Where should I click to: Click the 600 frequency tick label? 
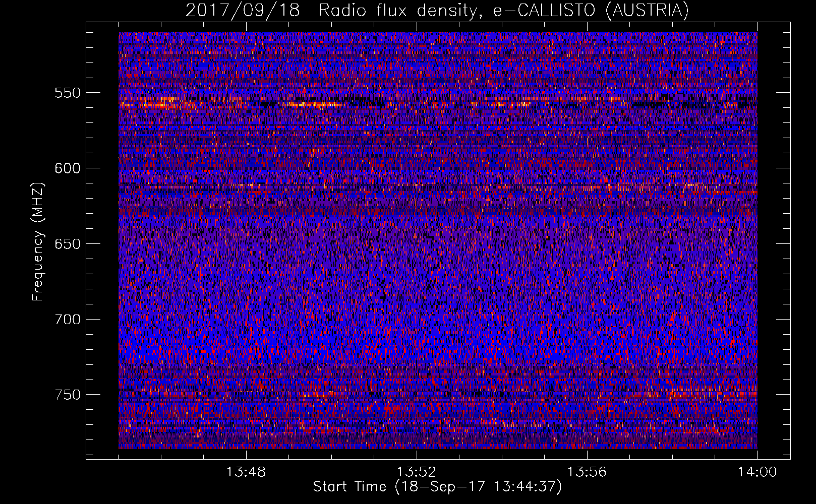(x=68, y=168)
